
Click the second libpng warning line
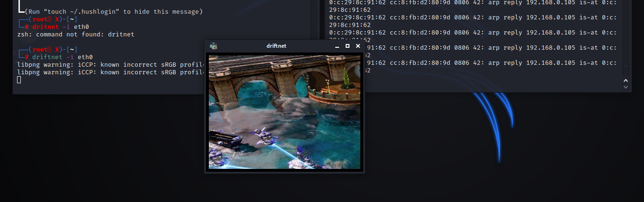[x=111, y=72]
